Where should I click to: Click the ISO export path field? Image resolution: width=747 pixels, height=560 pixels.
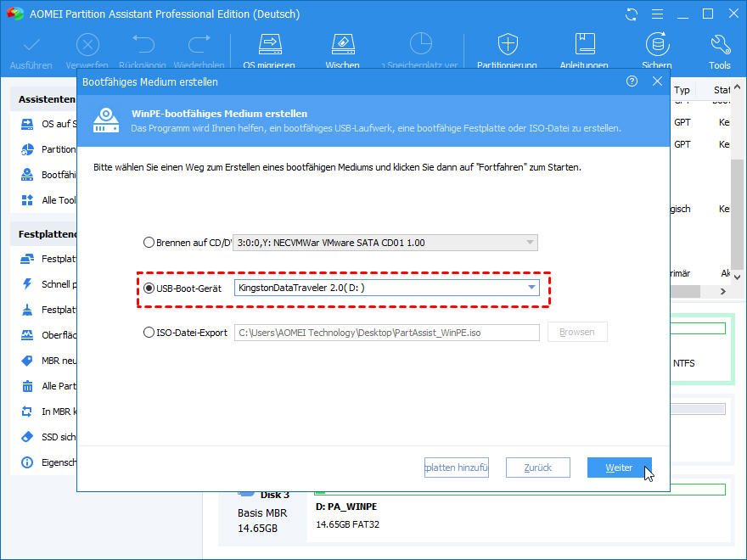coord(387,333)
